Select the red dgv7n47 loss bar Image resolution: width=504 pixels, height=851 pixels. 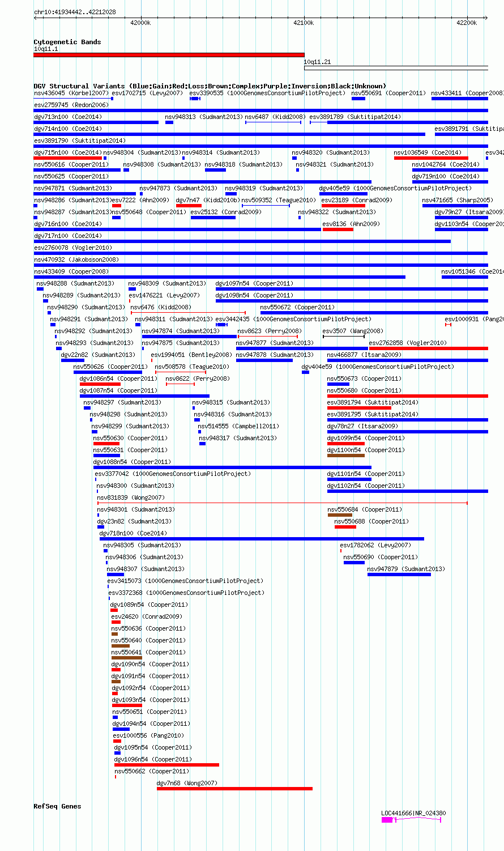point(189,205)
